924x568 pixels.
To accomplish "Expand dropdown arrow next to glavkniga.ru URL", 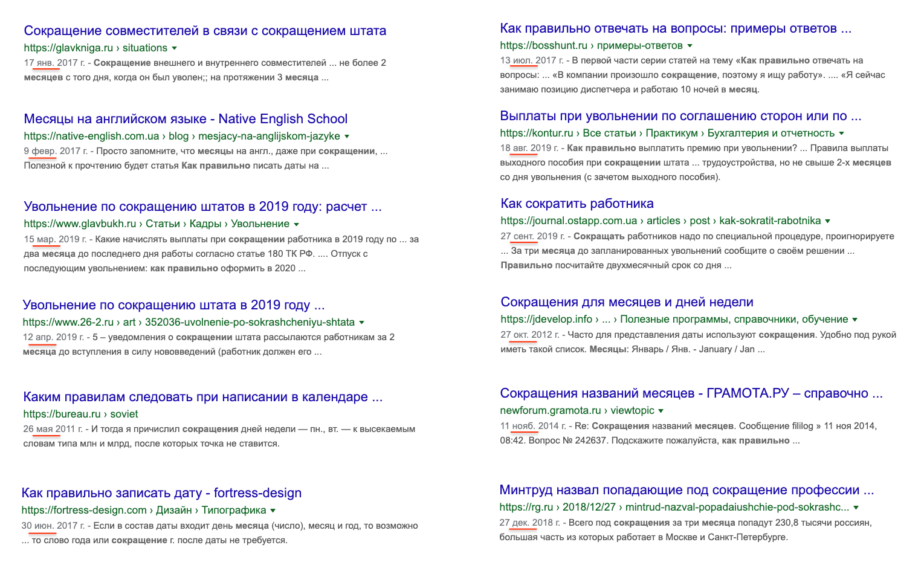I will pos(175,48).
